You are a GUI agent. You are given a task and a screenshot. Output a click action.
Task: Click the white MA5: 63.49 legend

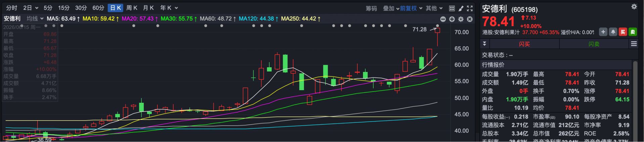[x=63, y=19]
